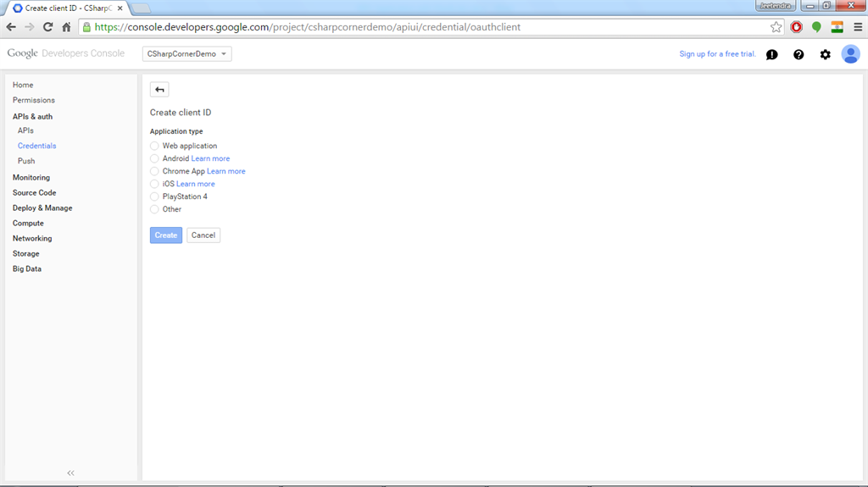Click Sign up for a free trial
This screenshot has height=487, width=868.
tap(717, 54)
